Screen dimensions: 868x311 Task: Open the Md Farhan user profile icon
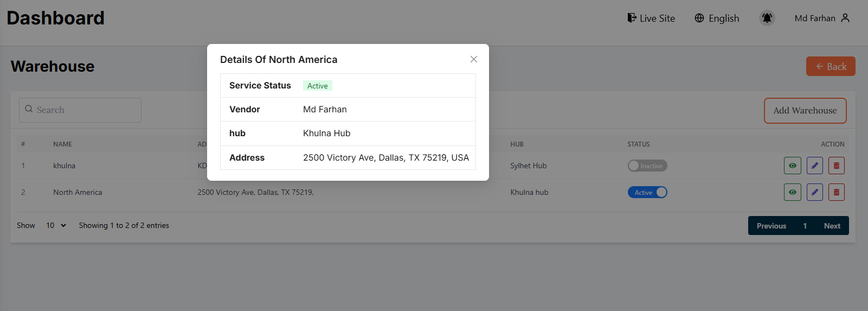(845, 18)
